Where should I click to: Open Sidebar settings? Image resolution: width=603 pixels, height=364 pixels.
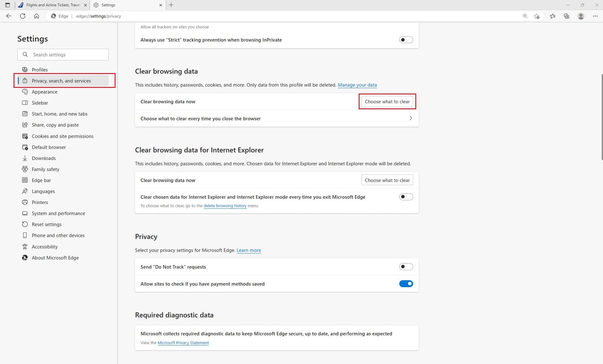63,103
